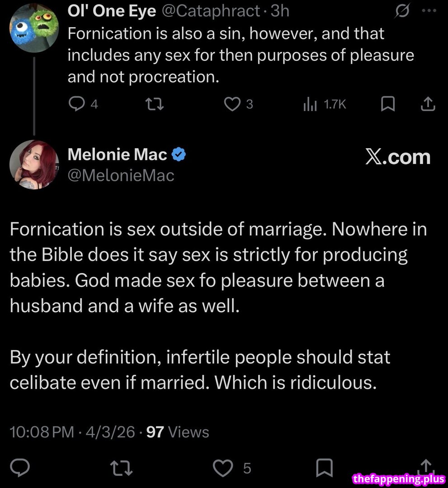Open the Ol' One Eye display name
This screenshot has width=448, height=488.
coord(112,11)
